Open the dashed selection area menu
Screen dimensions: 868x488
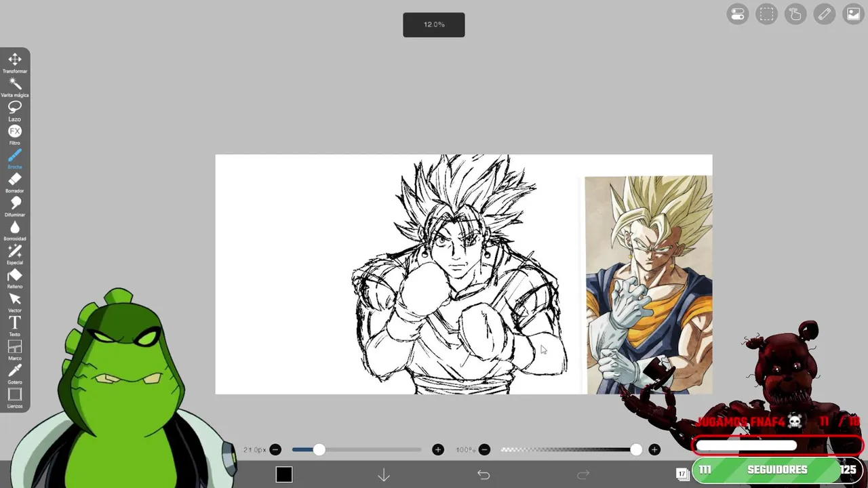coord(767,14)
